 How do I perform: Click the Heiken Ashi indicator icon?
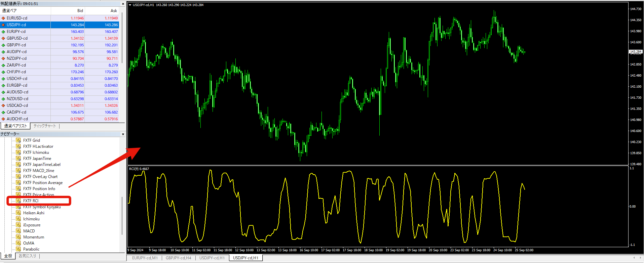pyautogui.click(x=18, y=213)
